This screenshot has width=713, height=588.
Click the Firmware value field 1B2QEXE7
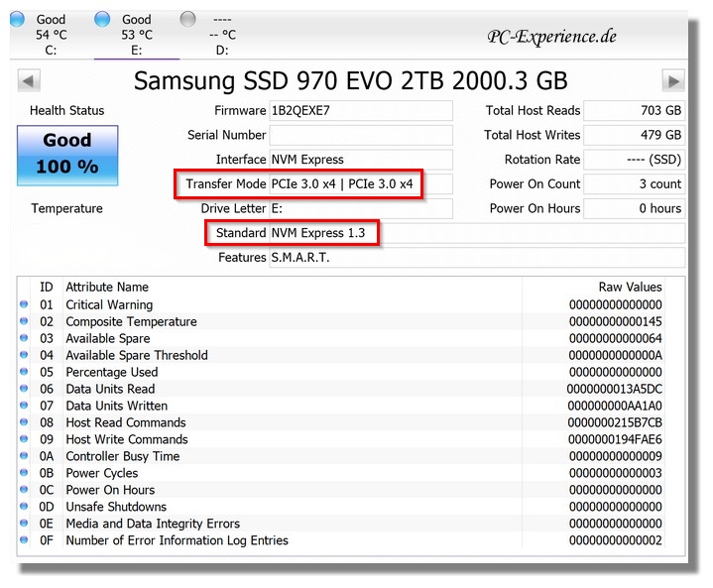360,111
